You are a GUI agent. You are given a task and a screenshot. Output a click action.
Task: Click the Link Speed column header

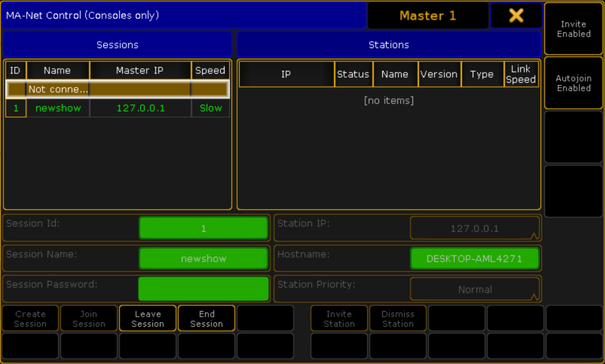pyautogui.click(x=521, y=74)
